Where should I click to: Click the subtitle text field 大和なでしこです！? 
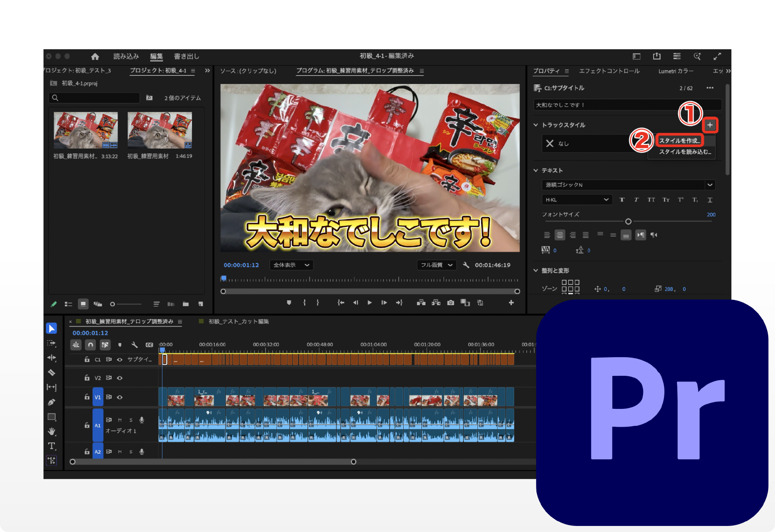[627, 105]
